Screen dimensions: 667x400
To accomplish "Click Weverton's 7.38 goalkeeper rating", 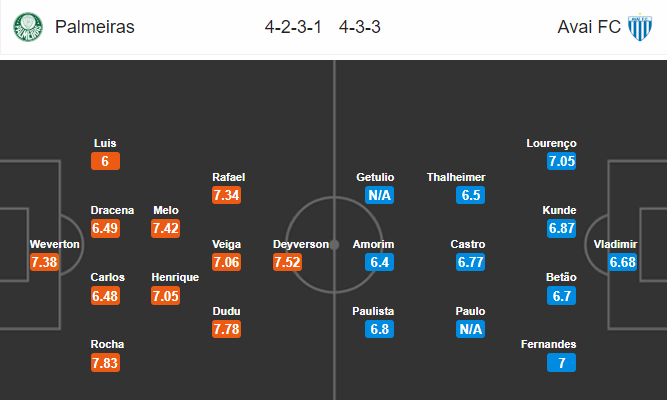I will coord(46,262).
